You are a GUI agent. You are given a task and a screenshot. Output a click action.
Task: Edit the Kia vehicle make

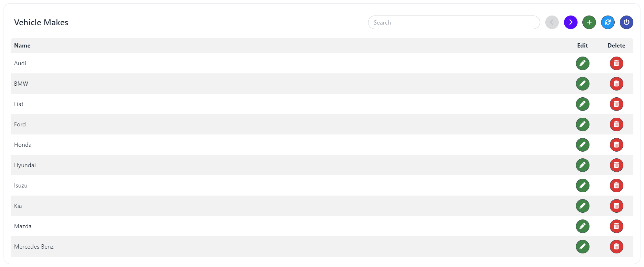(x=582, y=206)
